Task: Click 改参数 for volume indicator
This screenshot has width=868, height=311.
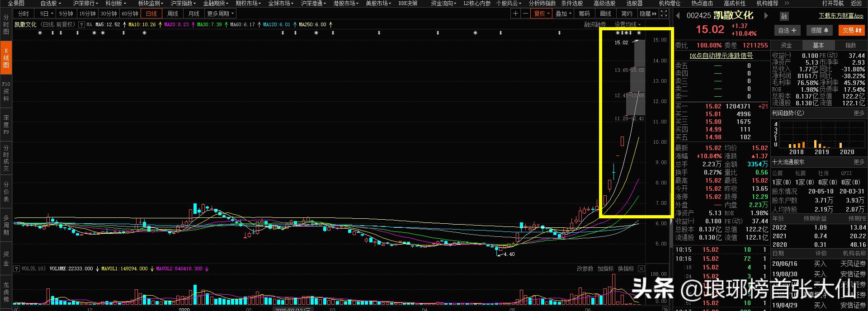Action: point(585,269)
